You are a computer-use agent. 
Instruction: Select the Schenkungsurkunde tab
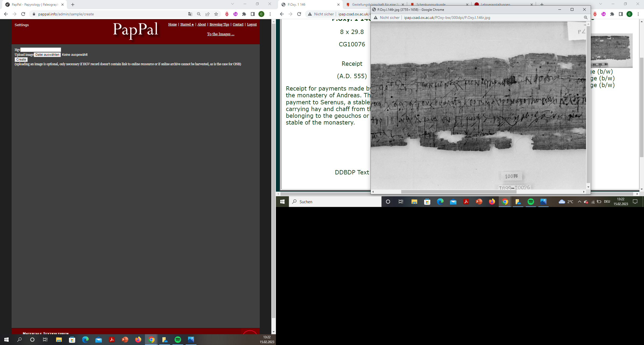pyautogui.click(x=439, y=5)
